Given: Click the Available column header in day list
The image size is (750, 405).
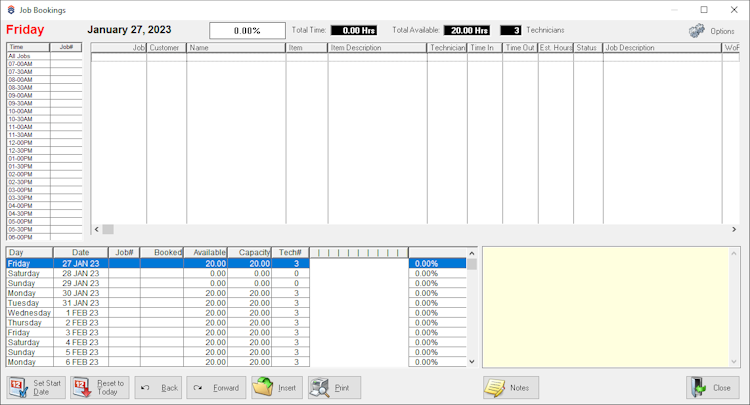Looking at the screenshot, I should click(x=206, y=252).
